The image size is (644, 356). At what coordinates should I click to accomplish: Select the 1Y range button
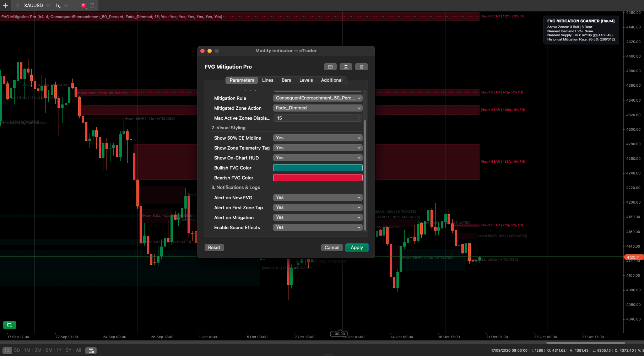click(x=59, y=350)
